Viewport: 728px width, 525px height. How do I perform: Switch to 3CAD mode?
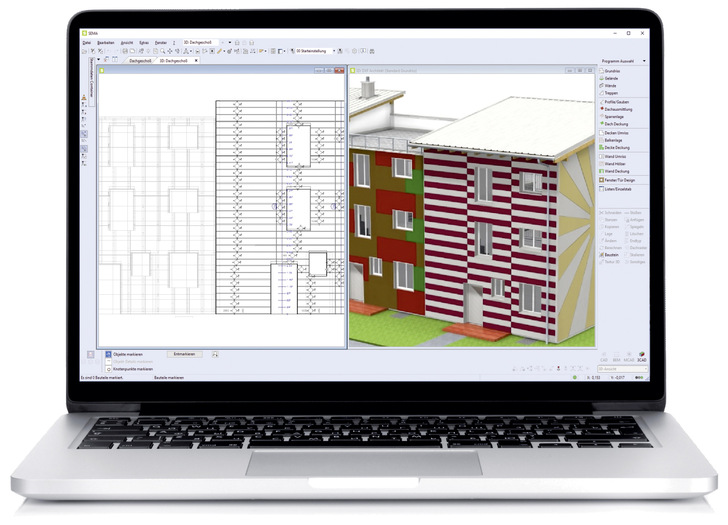point(642,356)
